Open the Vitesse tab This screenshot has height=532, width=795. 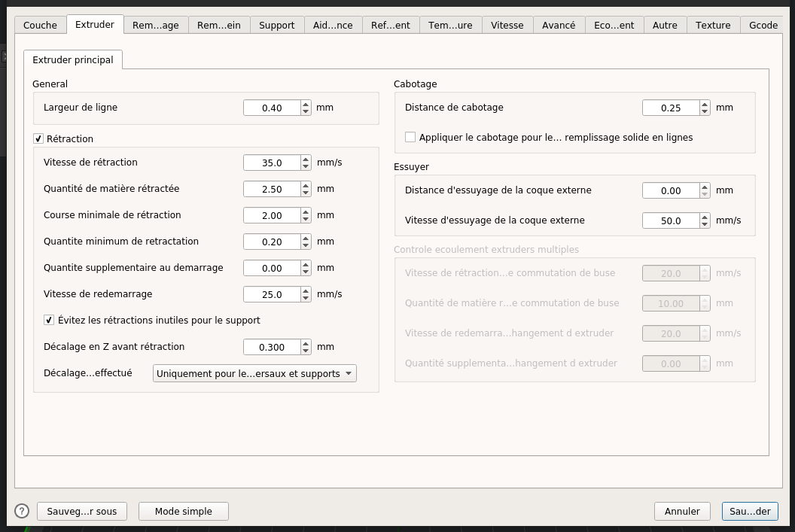point(507,25)
